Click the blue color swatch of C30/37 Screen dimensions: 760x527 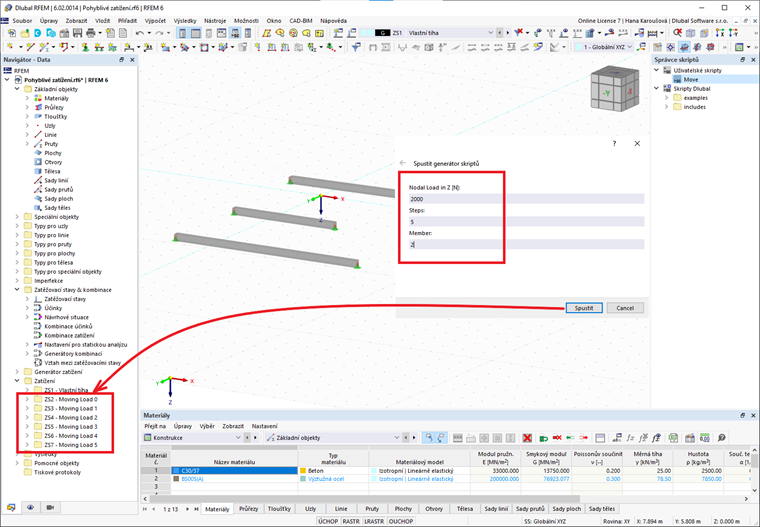(176, 471)
